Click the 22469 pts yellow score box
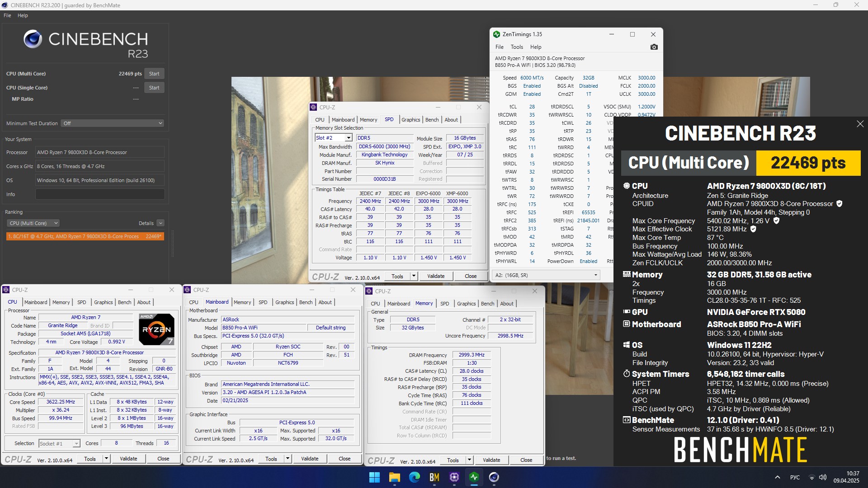The width and height of the screenshot is (868, 488). point(808,163)
